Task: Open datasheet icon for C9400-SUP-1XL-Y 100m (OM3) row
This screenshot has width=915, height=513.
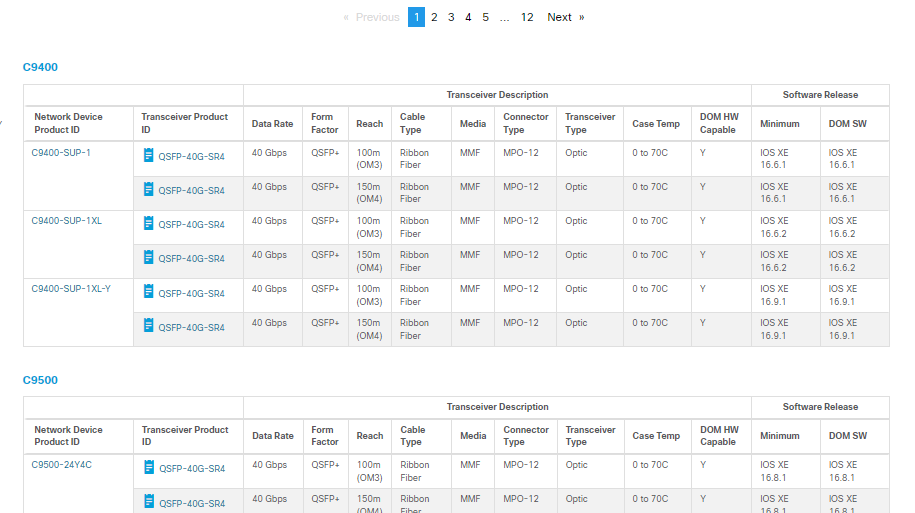Action: tap(148, 292)
